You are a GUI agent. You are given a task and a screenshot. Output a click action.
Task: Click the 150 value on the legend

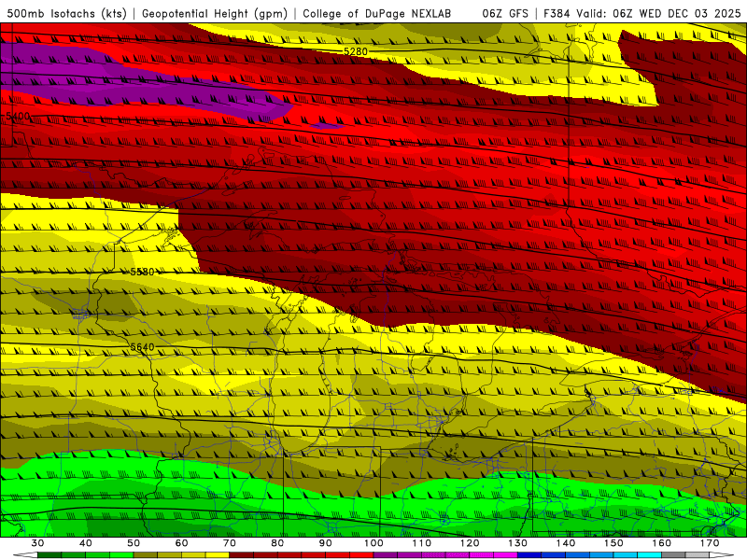(x=613, y=543)
